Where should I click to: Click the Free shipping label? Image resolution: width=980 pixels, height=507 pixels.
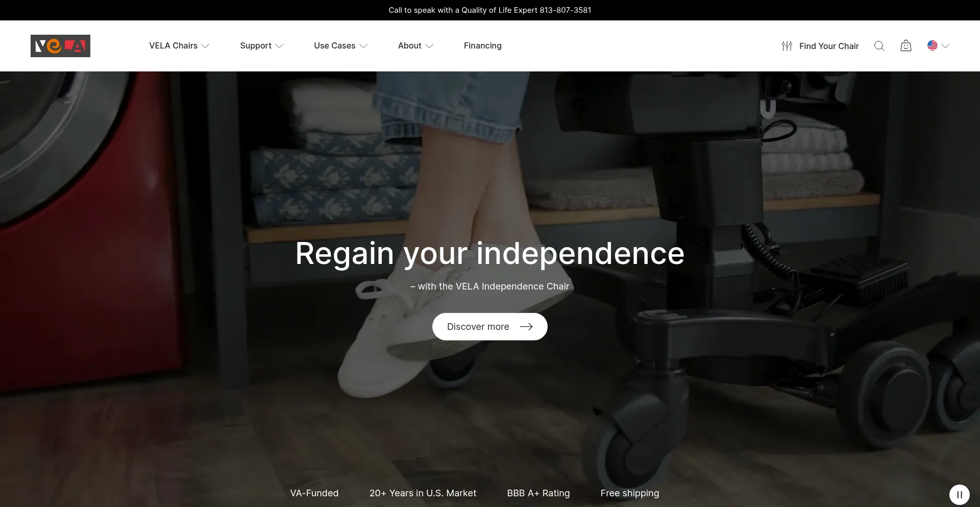630,493
